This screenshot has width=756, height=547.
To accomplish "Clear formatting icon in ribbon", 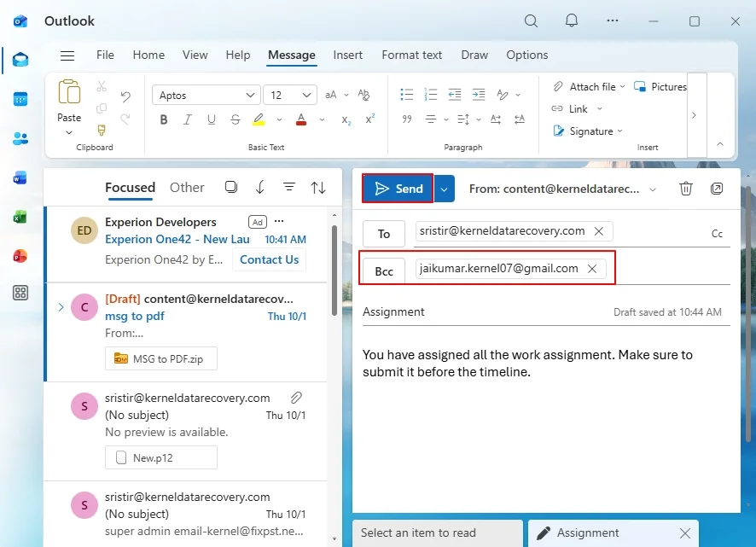I will pos(363,95).
